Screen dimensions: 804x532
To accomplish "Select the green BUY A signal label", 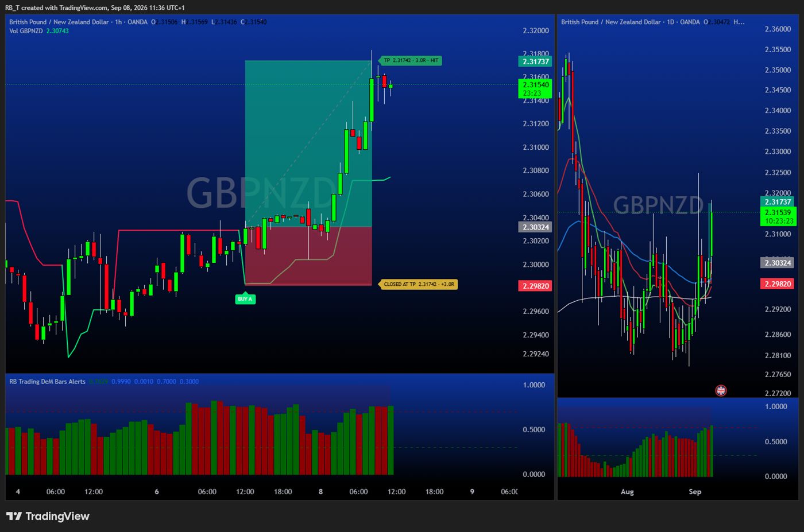I will click(245, 298).
